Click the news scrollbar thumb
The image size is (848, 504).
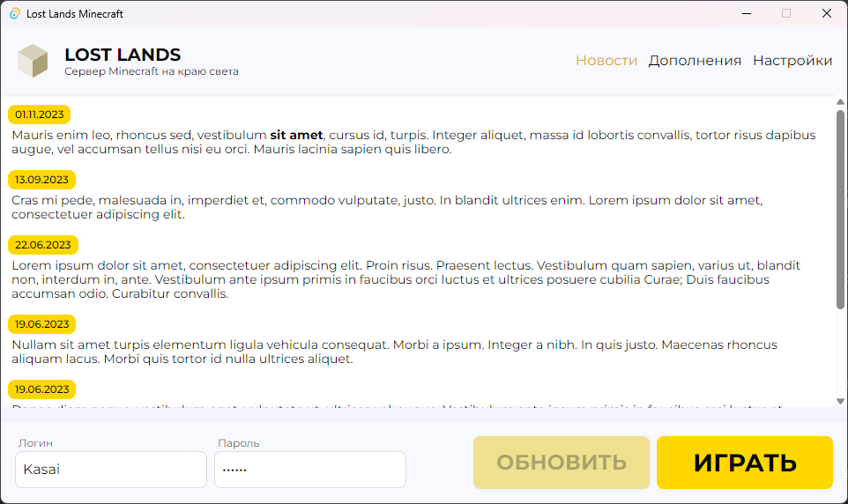pyautogui.click(x=840, y=210)
